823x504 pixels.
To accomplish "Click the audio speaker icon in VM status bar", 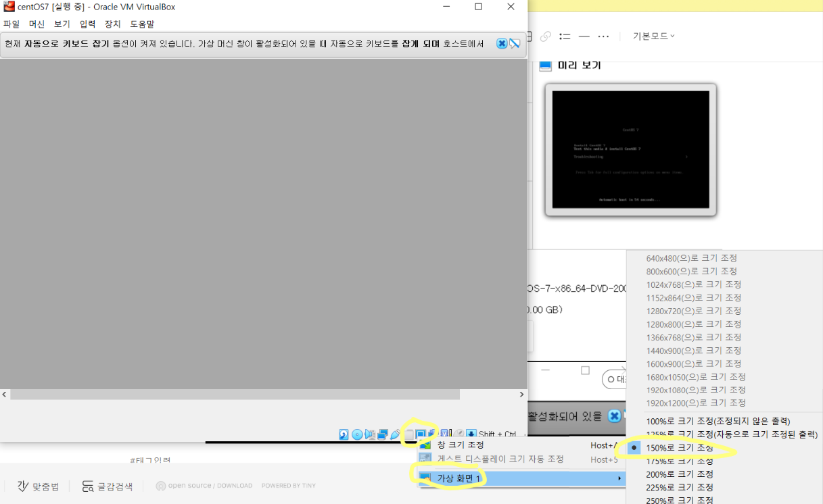I will (x=370, y=434).
